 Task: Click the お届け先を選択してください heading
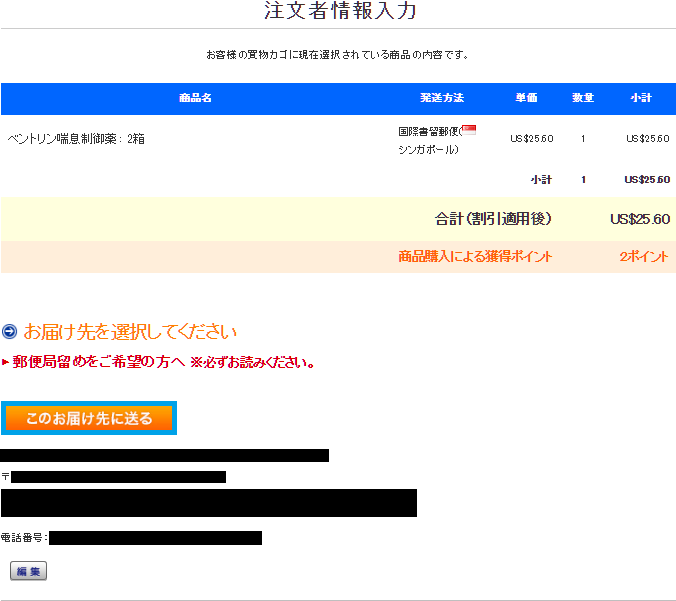pyautogui.click(x=130, y=332)
